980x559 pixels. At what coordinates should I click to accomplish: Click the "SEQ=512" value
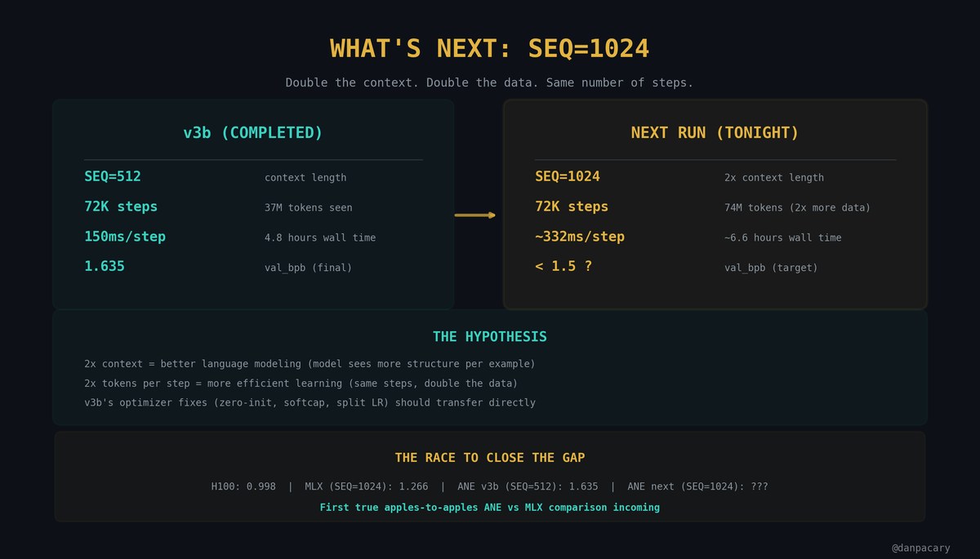[113, 176]
